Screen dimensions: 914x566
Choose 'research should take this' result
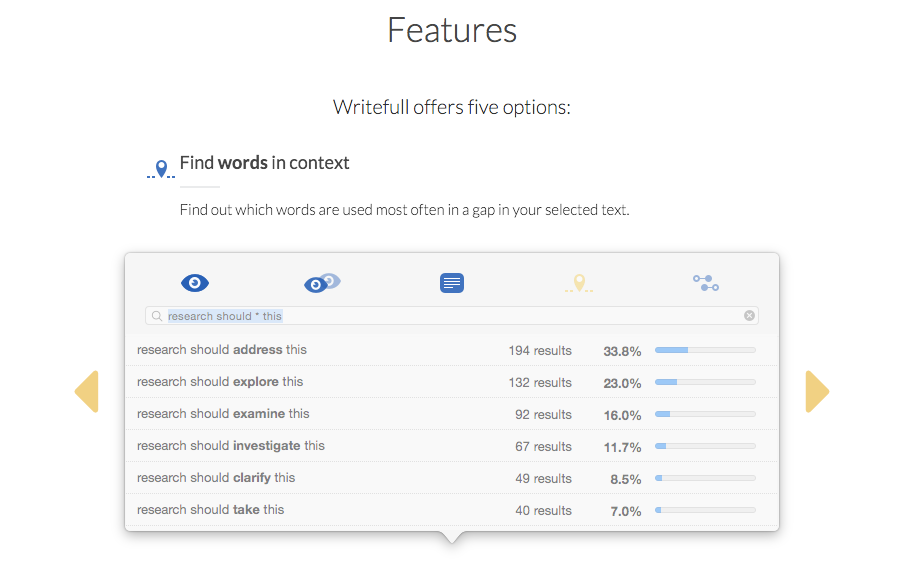(210, 510)
